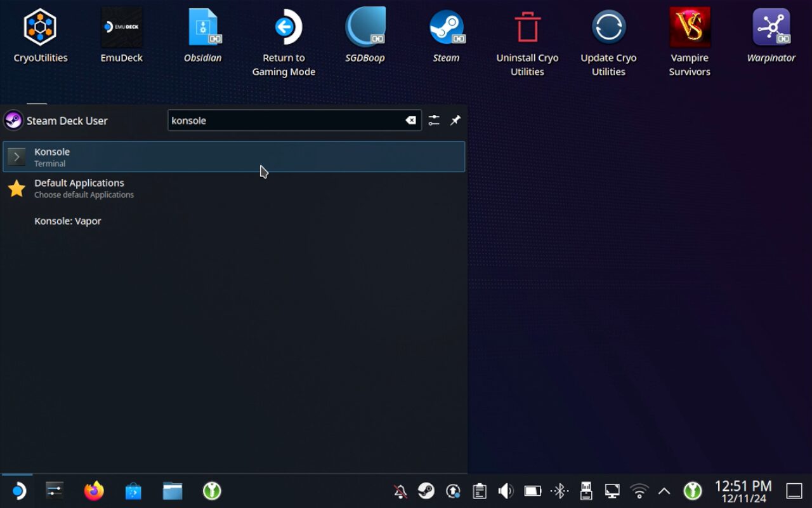This screenshot has width=812, height=508.
Task: Toggle notifications do-not-disturb bell icon
Action: click(400, 491)
